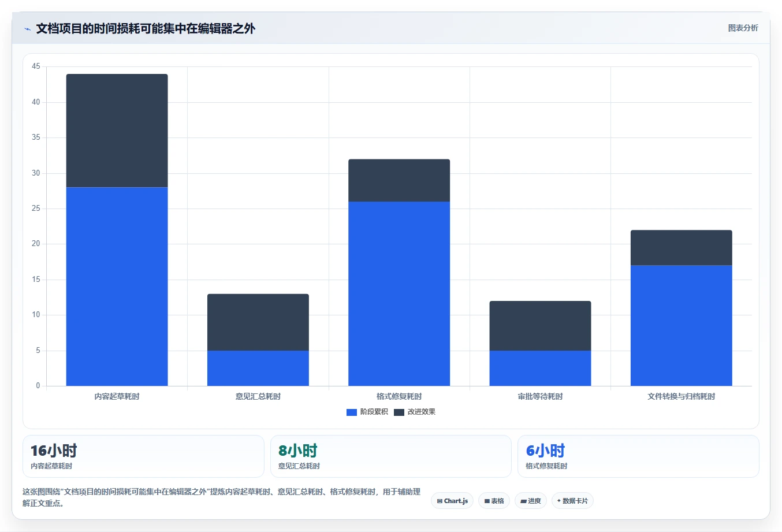Click the dark bar segment for 文件转换与归档耗时
The width and height of the screenshot is (782, 532).
pyautogui.click(x=682, y=248)
